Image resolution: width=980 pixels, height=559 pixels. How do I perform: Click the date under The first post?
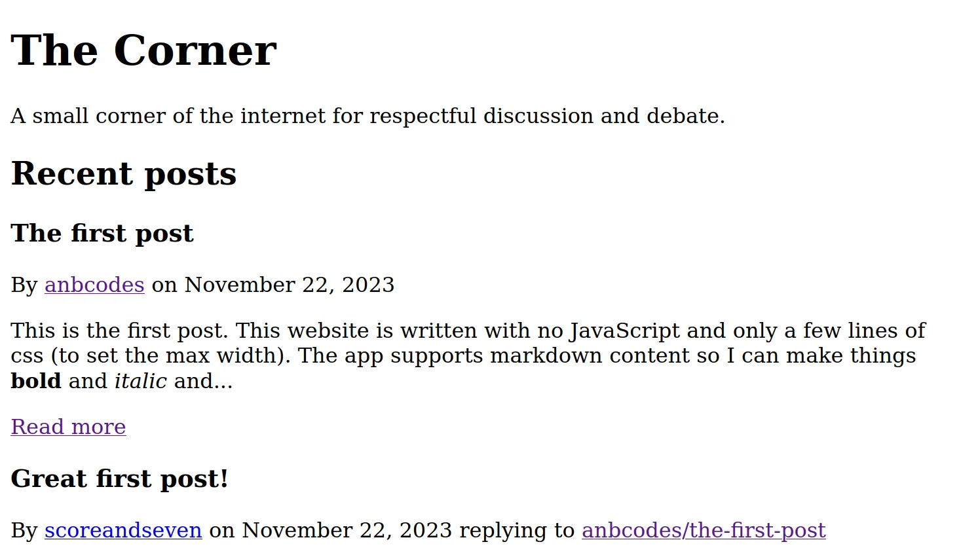tap(289, 285)
